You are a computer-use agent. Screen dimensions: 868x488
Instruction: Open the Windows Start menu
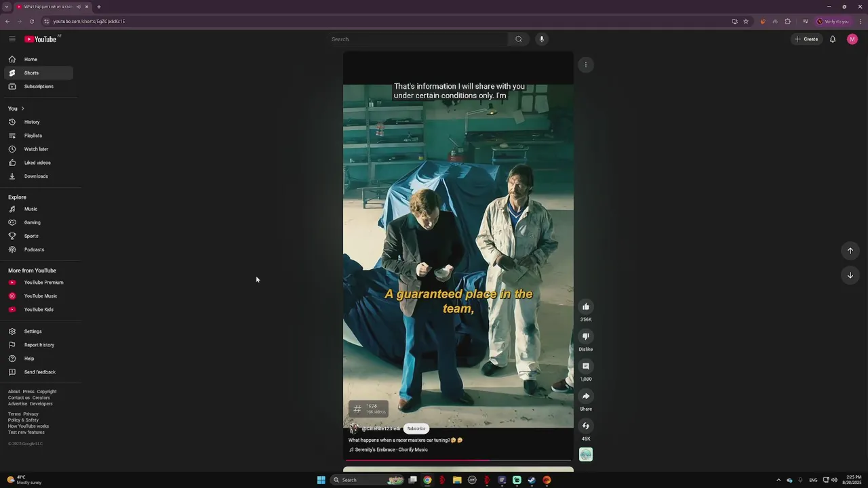click(321, 480)
